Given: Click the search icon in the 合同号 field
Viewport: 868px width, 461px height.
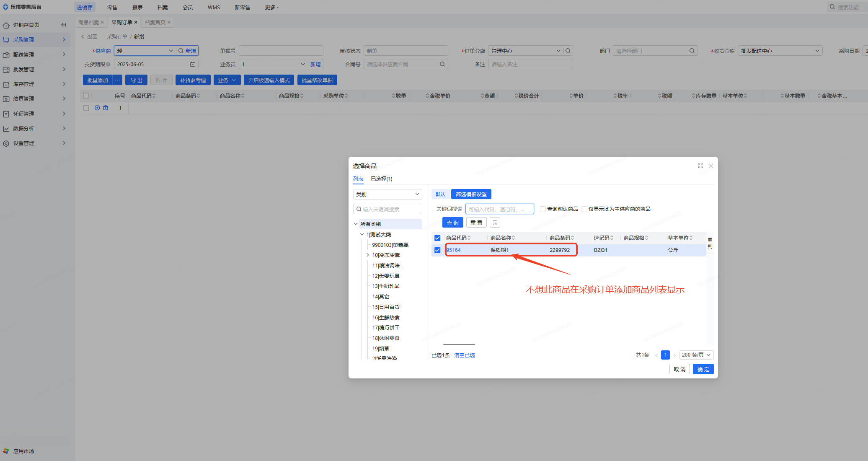Looking at the screenshot, I should [442, 64].
